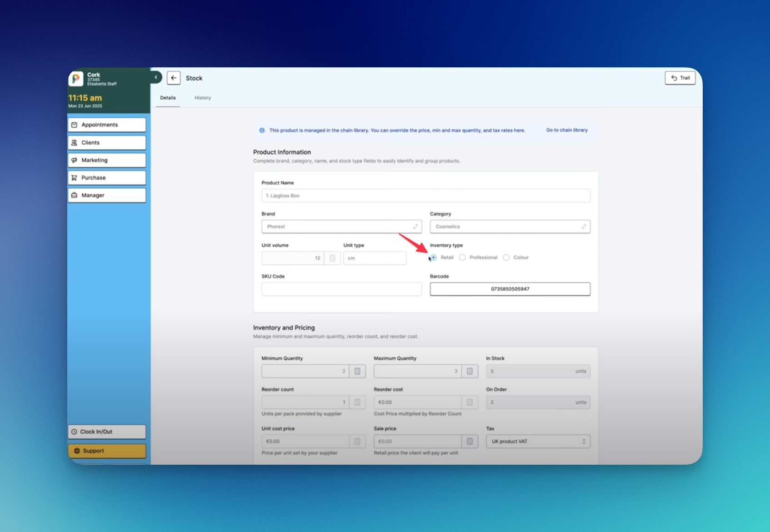Click the calculator icon beside Sale price
The width and height of the screenshot is (770, 532).
(470, 442)
